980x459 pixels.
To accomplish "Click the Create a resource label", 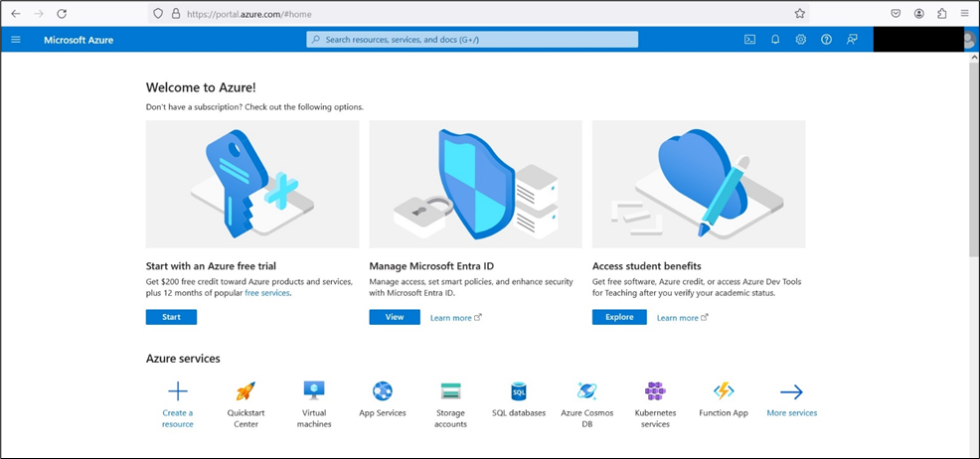I will click(178, 418).
